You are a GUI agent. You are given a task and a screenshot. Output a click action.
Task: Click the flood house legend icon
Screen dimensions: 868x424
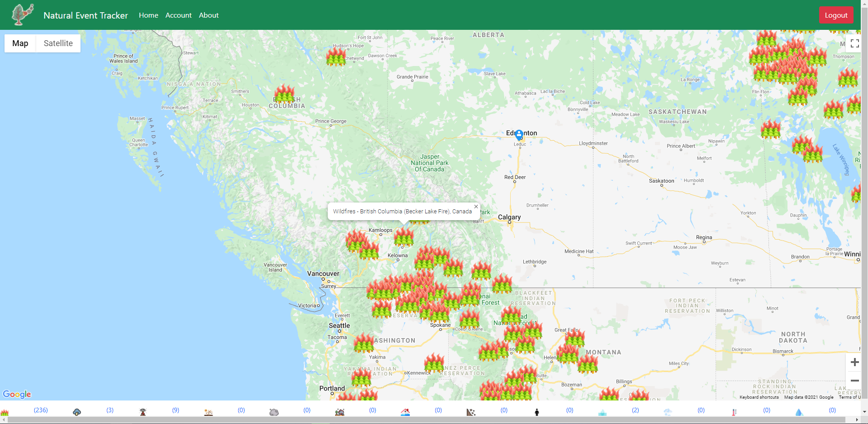point(405,412)
